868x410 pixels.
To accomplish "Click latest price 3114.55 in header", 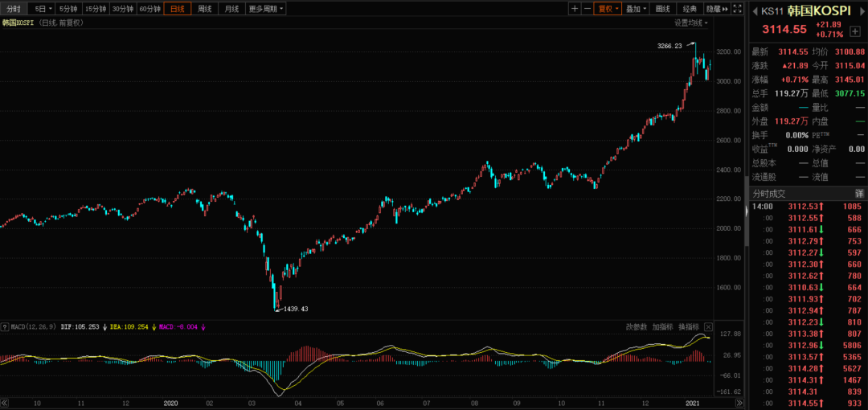I will [x=784, y=30].
